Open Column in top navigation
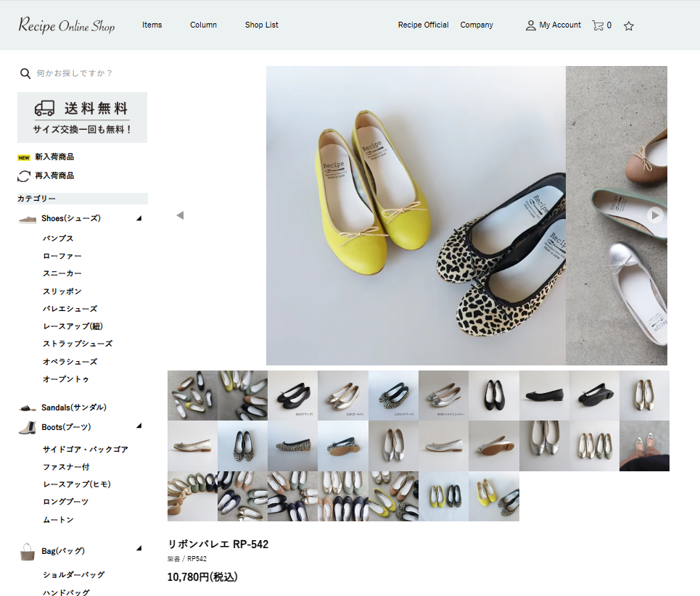The width and height of the screenshot is (700, 596). pyautogui.click(x=203, y=25)
